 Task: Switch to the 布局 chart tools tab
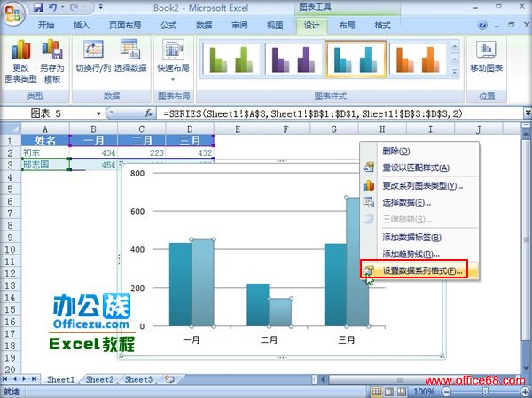click(x=347, y=25)
